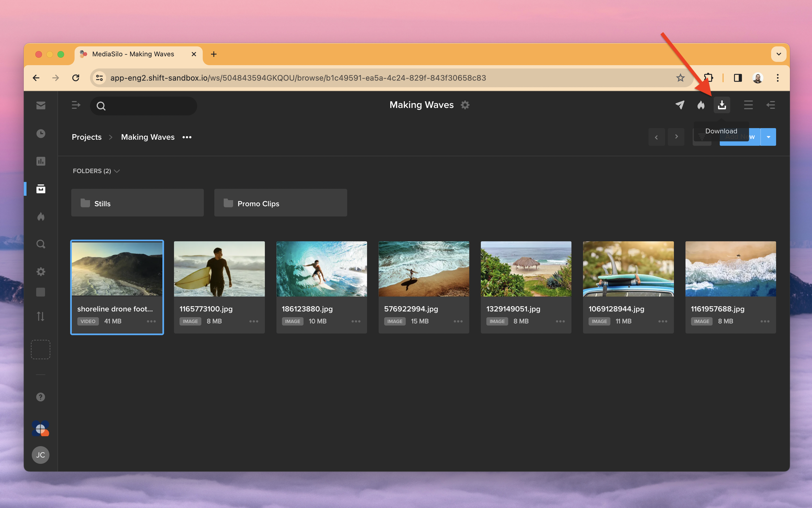The image size is (812, 508).
Task: Open the recent activity clock icon
Action: pyautogui.click(x=41, y=133)
